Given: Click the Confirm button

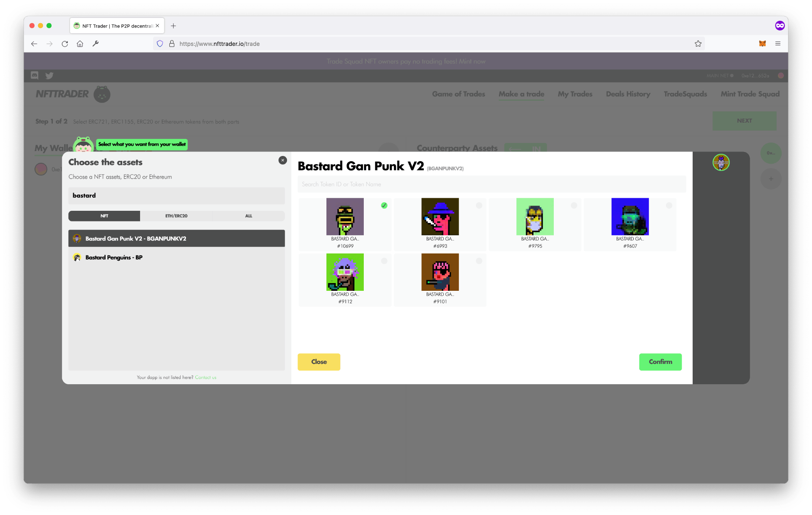Looking at the screenshot, I should [x=660, y=361].
